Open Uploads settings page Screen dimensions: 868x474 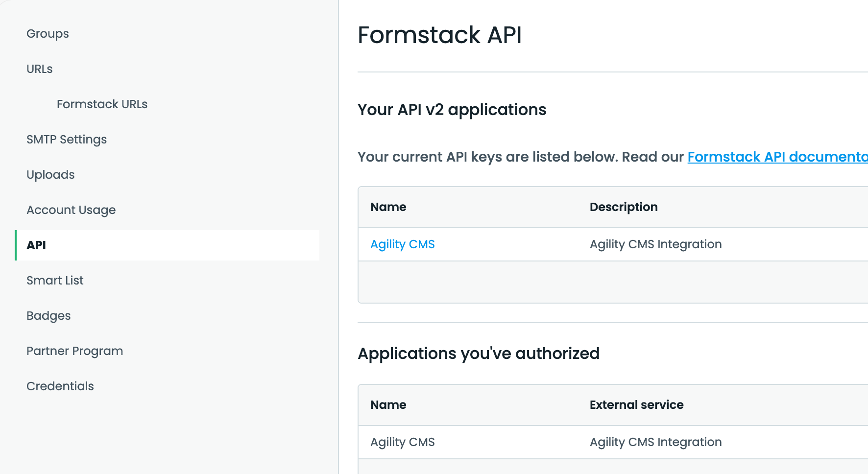(x=50, y=175)
